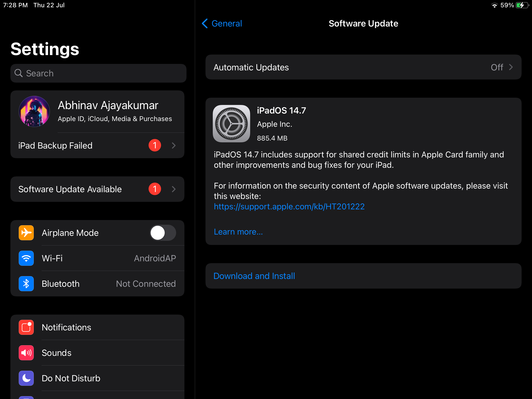Viewport: 532px width, 399px height.
Task: Tap the battery indicator in status bar
Action: click(x=522, y=5)
